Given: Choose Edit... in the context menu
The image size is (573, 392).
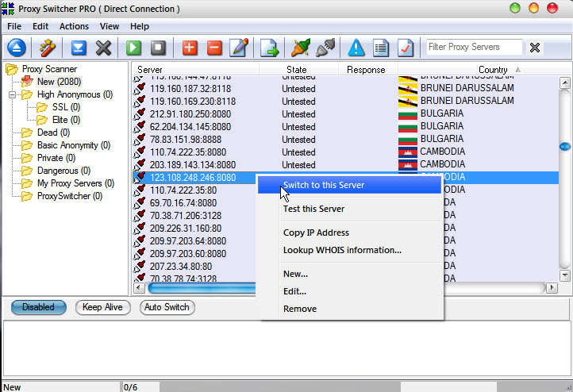Looking at the screenshot, I should pyautogui.click(x=349, y=291).
